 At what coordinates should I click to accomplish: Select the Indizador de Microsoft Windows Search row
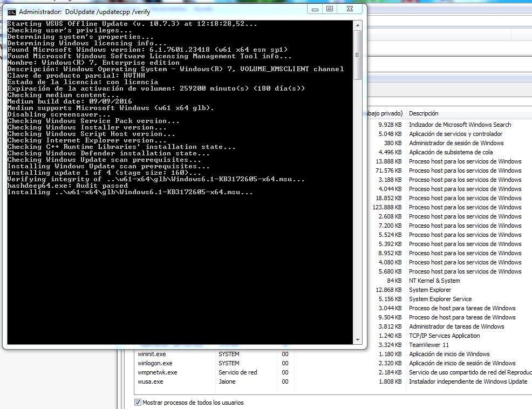[460, 125]
